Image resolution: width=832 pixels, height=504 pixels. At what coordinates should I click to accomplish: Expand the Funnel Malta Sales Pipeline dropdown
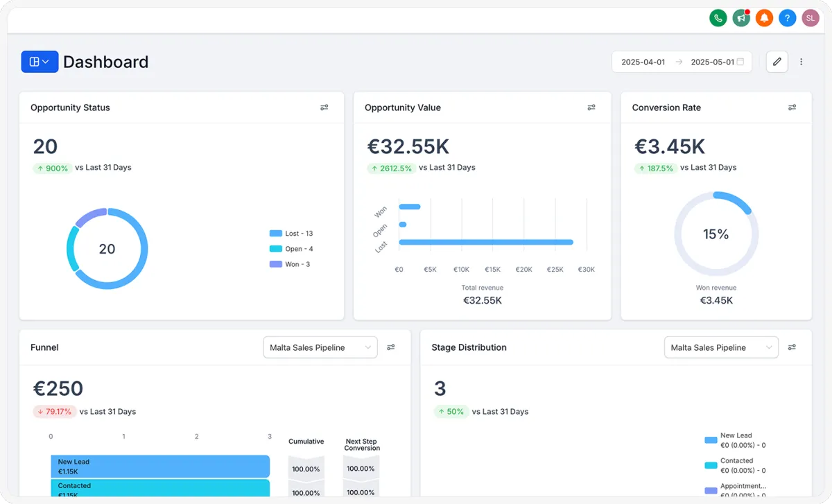320,347
